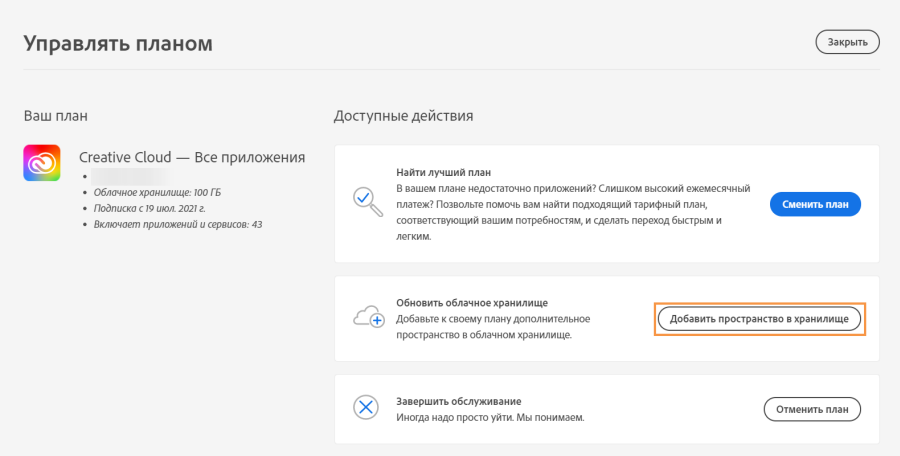The image size is (900, 456).
Task: Click the blue circled X icon
Action: pos(368,408)
